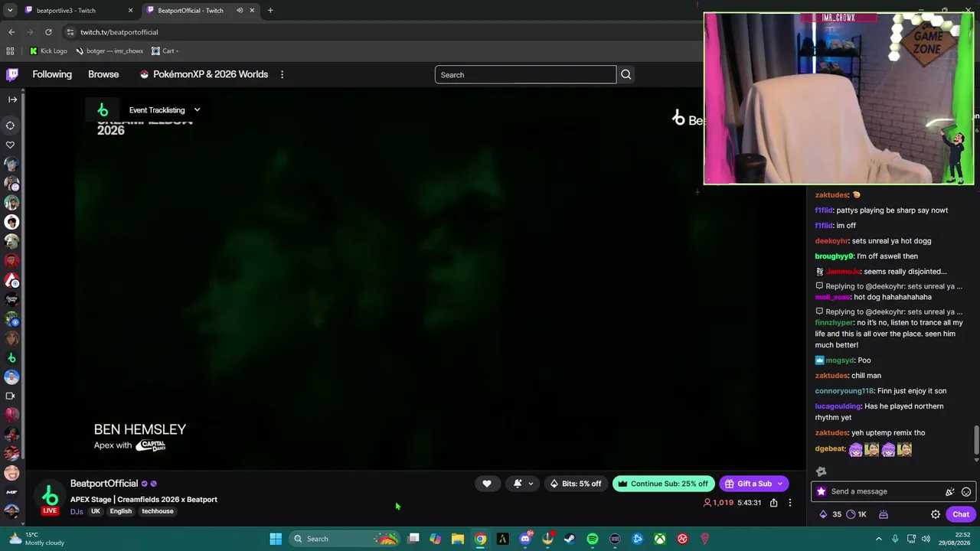Select the UK tag

coord(96,511)
